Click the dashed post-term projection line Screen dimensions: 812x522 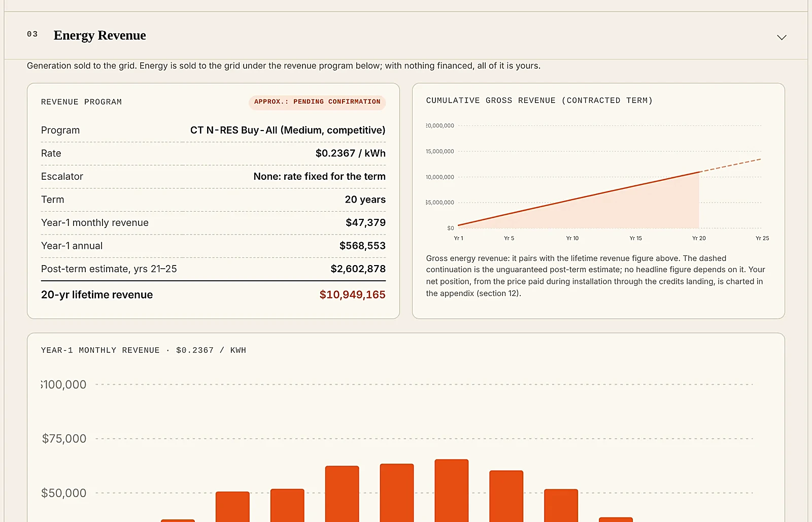click(x=731, y=165)
